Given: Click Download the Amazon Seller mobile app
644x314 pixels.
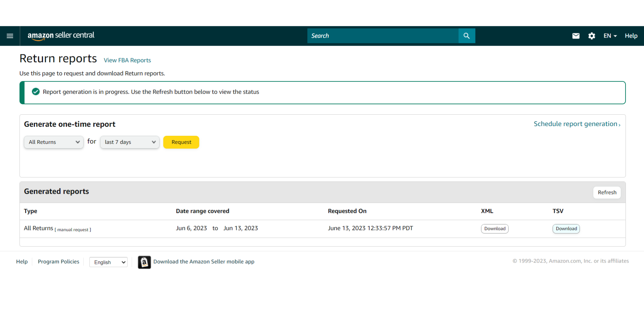Looking at the screenshot, I should [x=204, y=262].
